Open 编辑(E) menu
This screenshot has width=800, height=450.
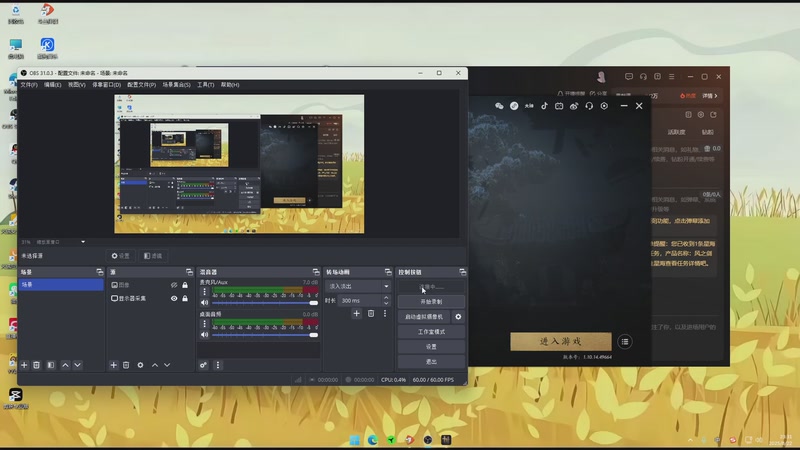[52, 85]
